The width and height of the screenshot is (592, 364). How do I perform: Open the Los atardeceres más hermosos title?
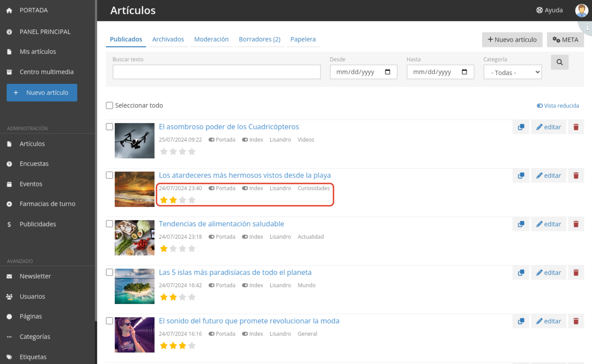(245, 175)
